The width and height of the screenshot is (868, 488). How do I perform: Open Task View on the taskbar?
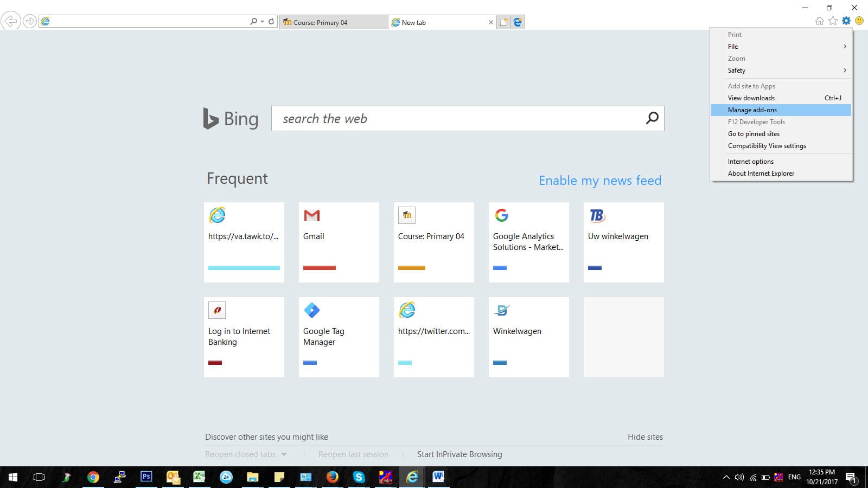click(39, 477)
